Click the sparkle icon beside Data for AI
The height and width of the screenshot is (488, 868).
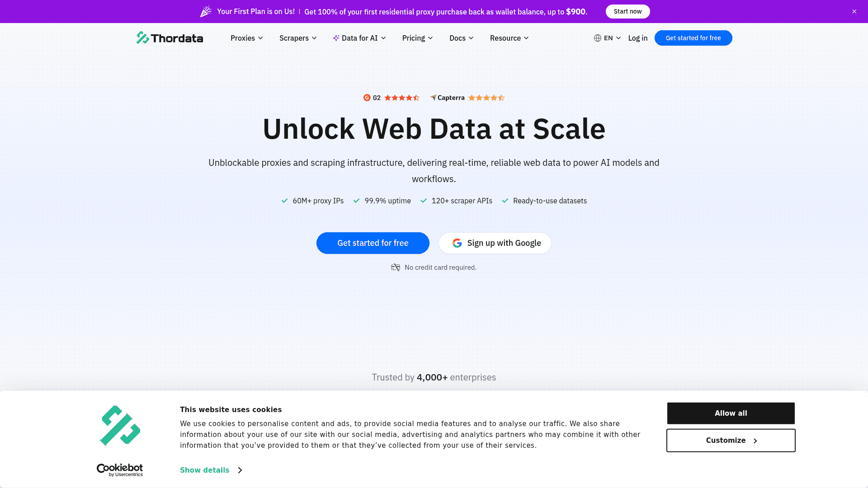[x=336, y=38]
